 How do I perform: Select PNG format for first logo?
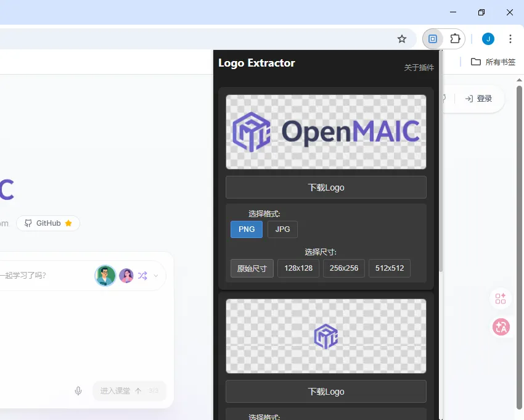[x=247, y=229]
